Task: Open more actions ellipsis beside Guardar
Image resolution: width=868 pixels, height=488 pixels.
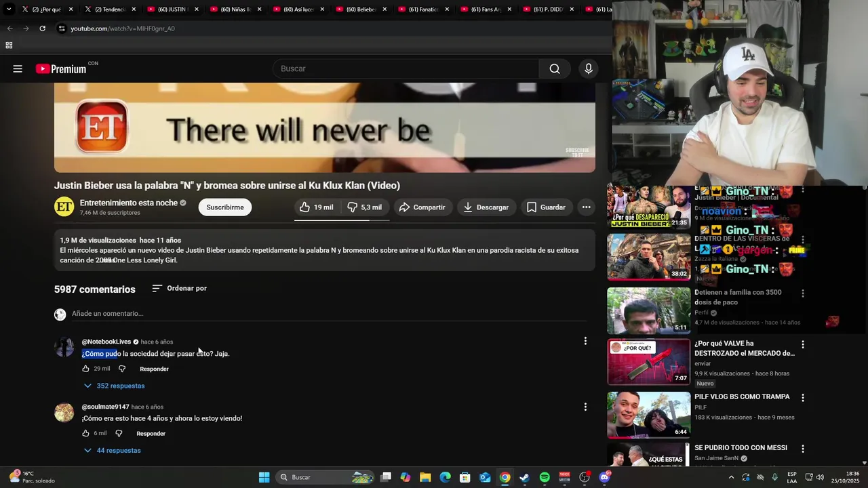Action: (586, 207)
